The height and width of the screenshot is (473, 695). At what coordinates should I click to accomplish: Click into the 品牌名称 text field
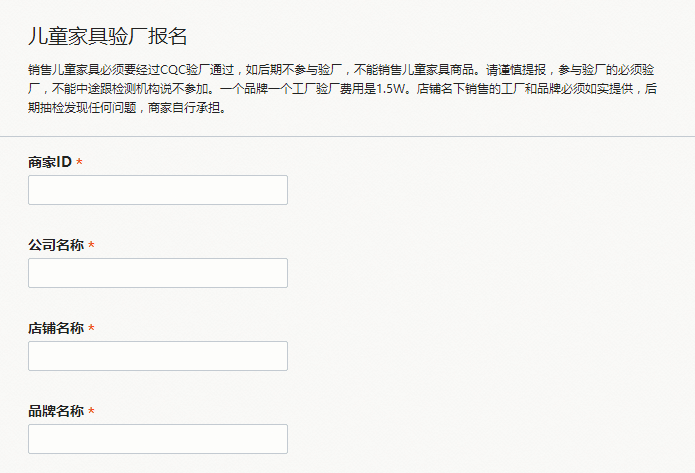click(x=158, y=439)
